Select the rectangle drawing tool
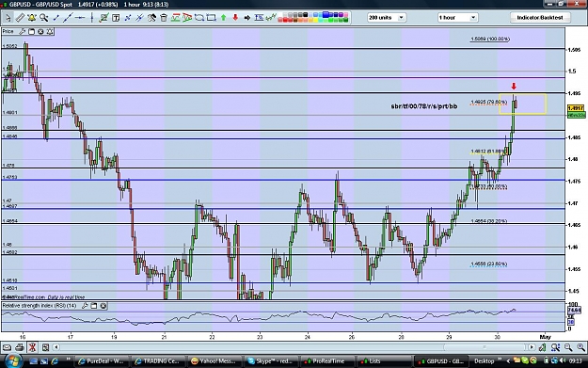This screenshot has height=368, width=588. [x=212, y=18]
